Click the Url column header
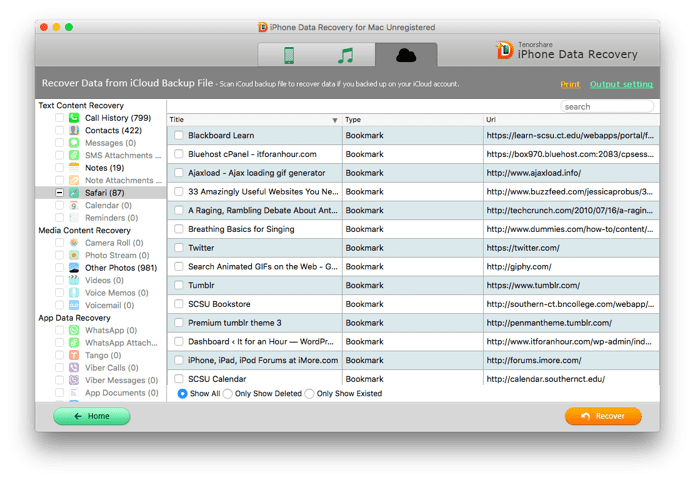Screen dimensions: 695x482 tap(571, 120)
